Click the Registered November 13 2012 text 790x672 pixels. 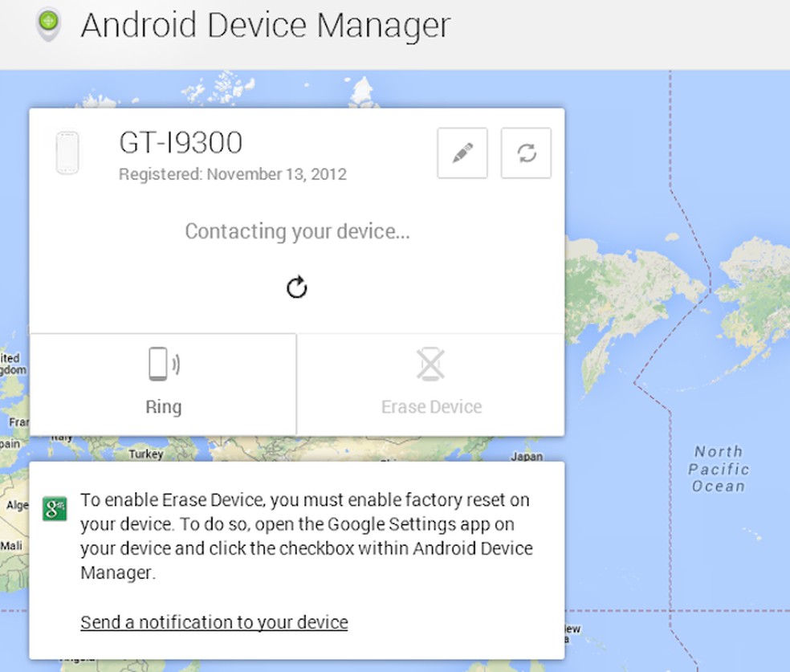[233, 174]
